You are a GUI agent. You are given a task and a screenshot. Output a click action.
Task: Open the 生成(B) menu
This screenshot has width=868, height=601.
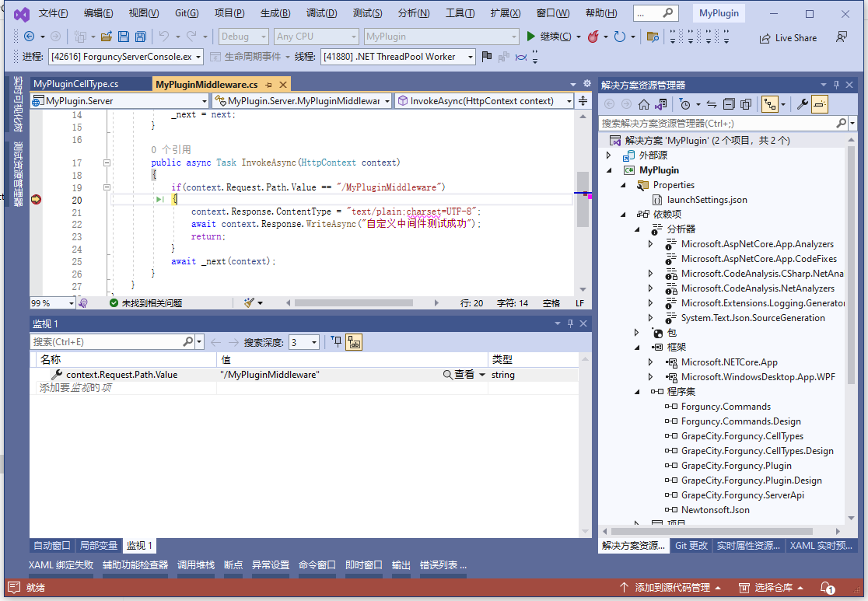point(275,13)
